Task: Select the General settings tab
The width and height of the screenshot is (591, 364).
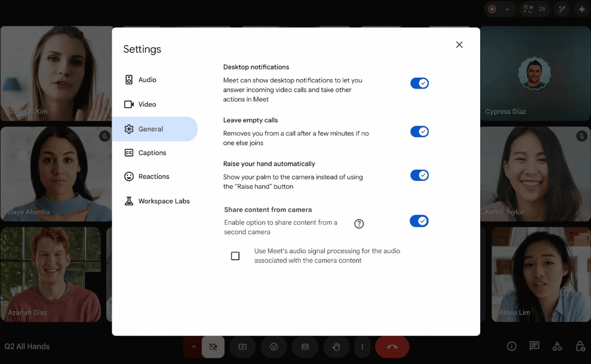Action: [x=155, y=129]
